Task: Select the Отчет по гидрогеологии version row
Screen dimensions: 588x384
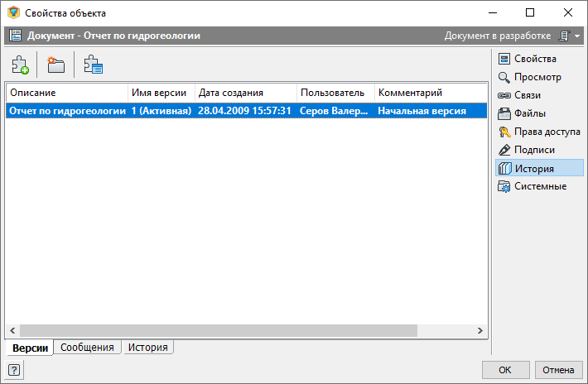Action: pos(245,110)
